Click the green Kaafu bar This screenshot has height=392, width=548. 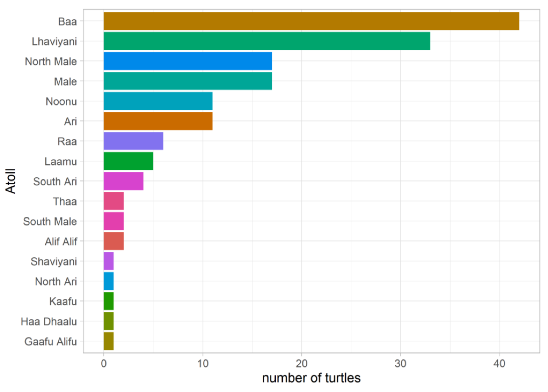[108, 301]
